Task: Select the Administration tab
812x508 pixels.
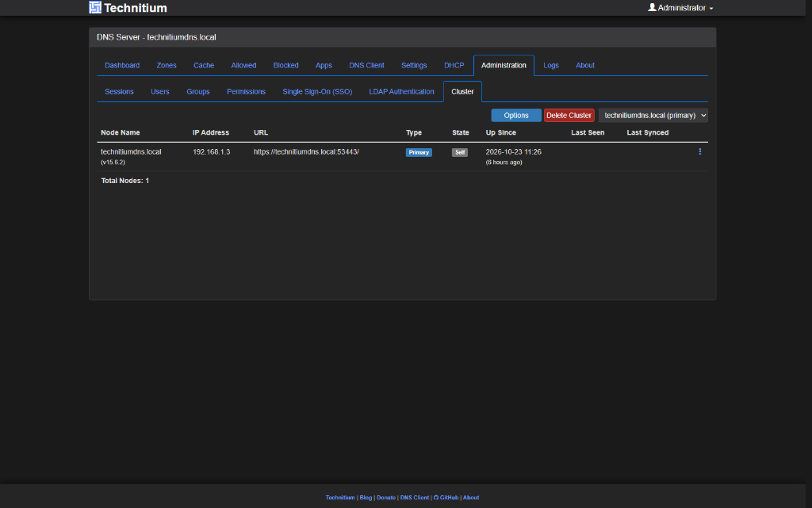Action: point(504,65)
